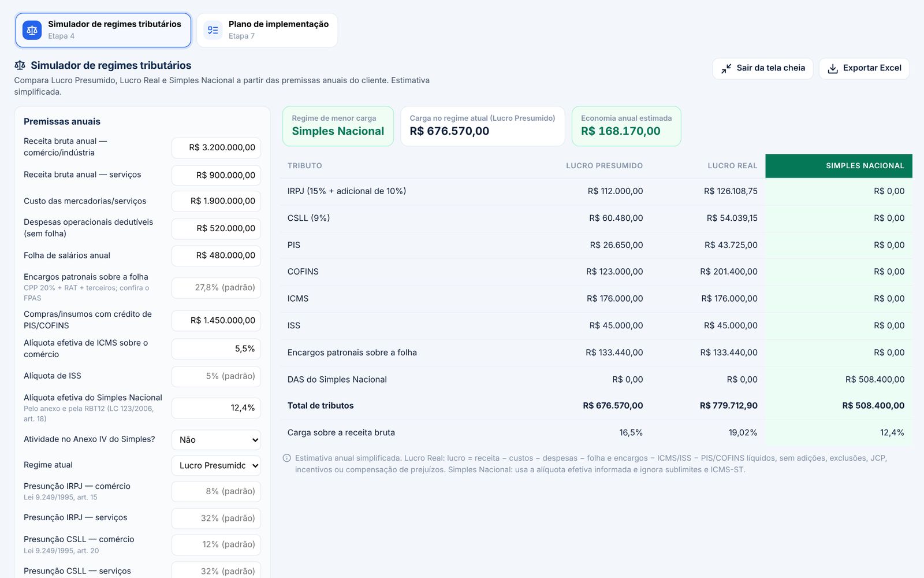Edit the Receita bruta anual serviços field
This screenshot has width=924, height=578.
216,175
